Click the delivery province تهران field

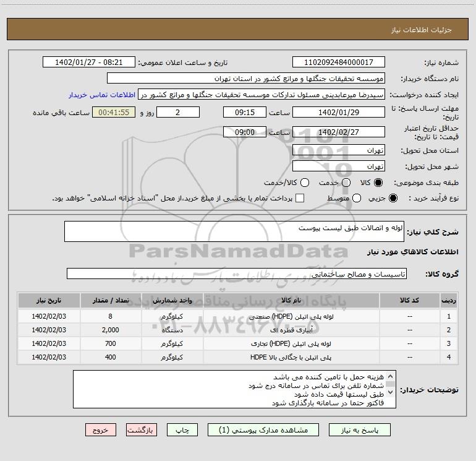coord(339,150)
